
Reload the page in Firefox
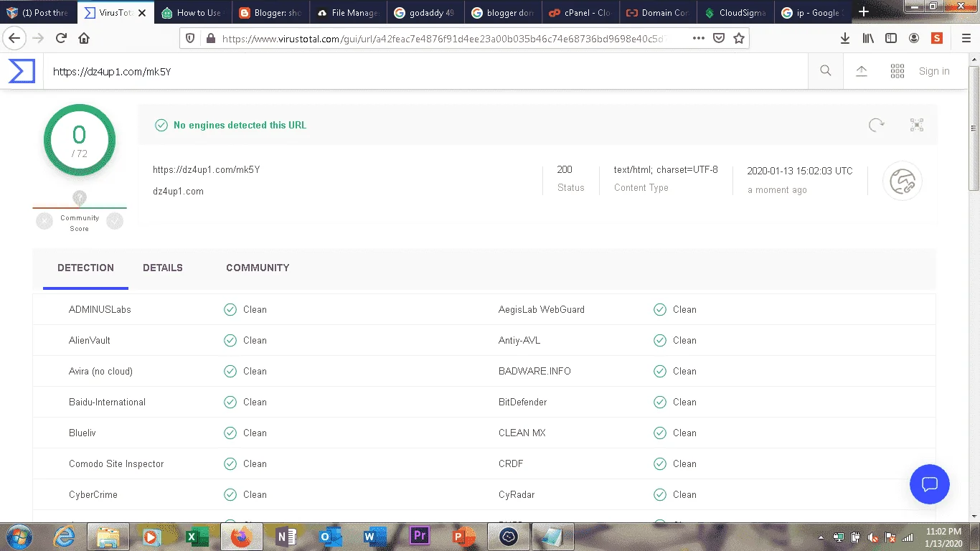tap(62, 38)
